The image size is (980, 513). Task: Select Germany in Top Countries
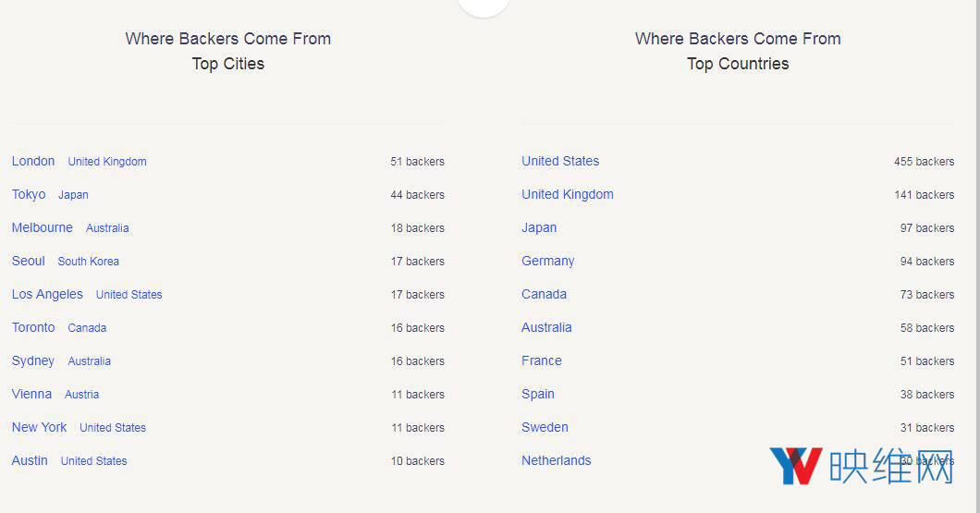click(x=547, y=261)
